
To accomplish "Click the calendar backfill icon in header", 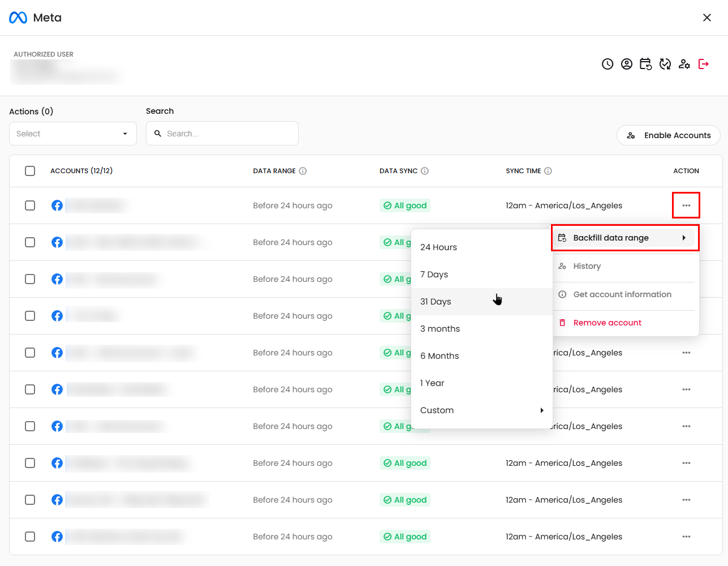I will click(x=645, y=64).
